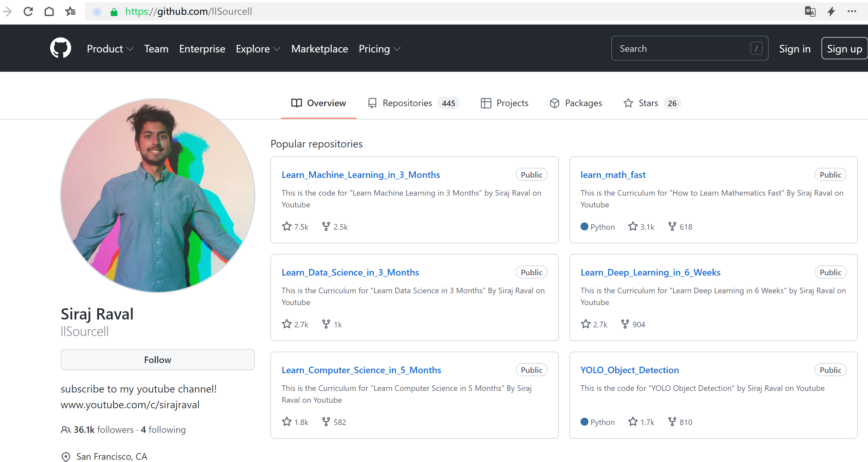The width and height of the screenshot is (868, 462).
Task: Reload the page with refresh icon
Action: pyautogui.click(x=28, y=11)
